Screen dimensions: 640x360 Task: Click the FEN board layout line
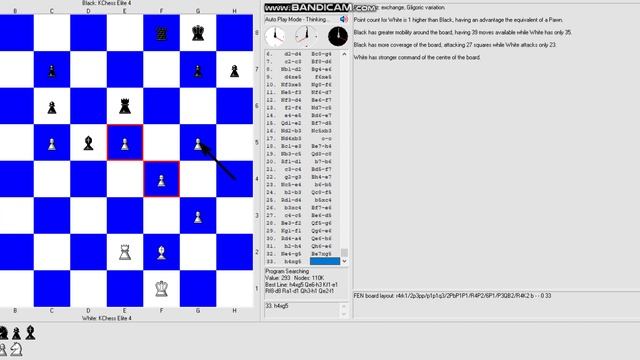pyautogui.click(x=453, y=296)
